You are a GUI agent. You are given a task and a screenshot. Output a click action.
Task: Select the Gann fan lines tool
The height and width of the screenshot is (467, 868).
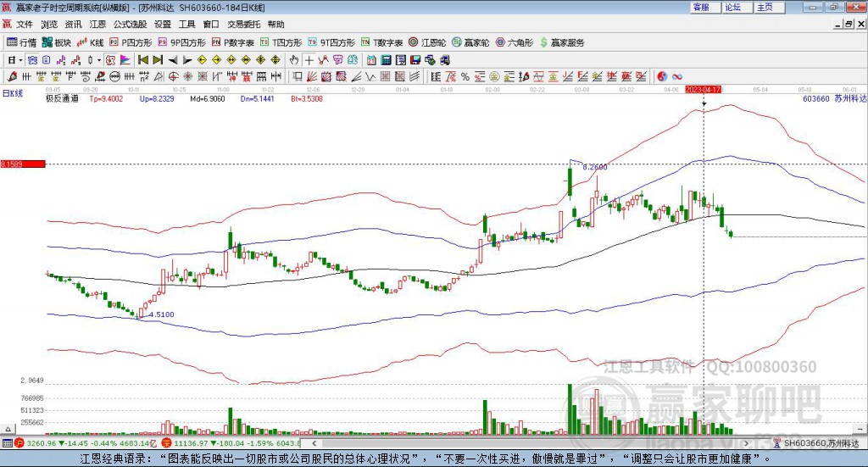(x=312, y=77)
